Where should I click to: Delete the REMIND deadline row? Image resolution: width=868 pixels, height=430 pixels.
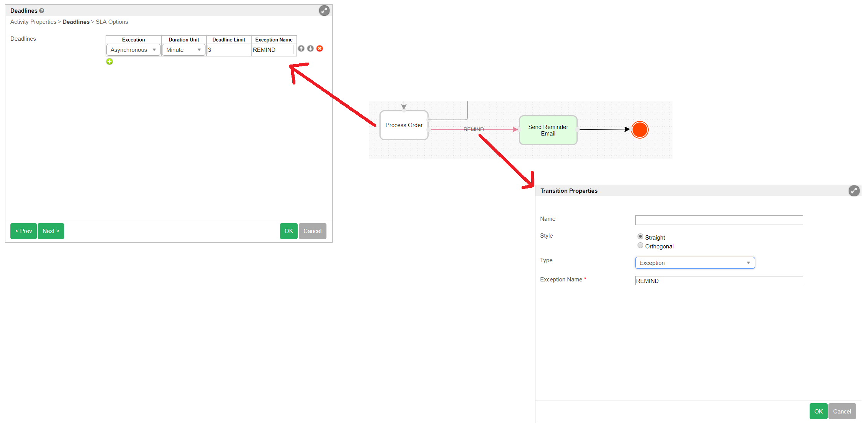coord(320,48)
